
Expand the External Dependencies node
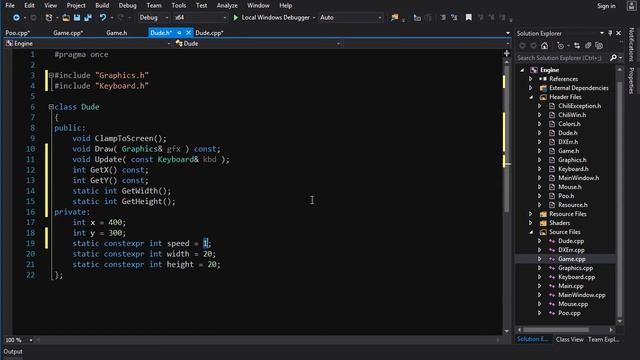[531, 88]
